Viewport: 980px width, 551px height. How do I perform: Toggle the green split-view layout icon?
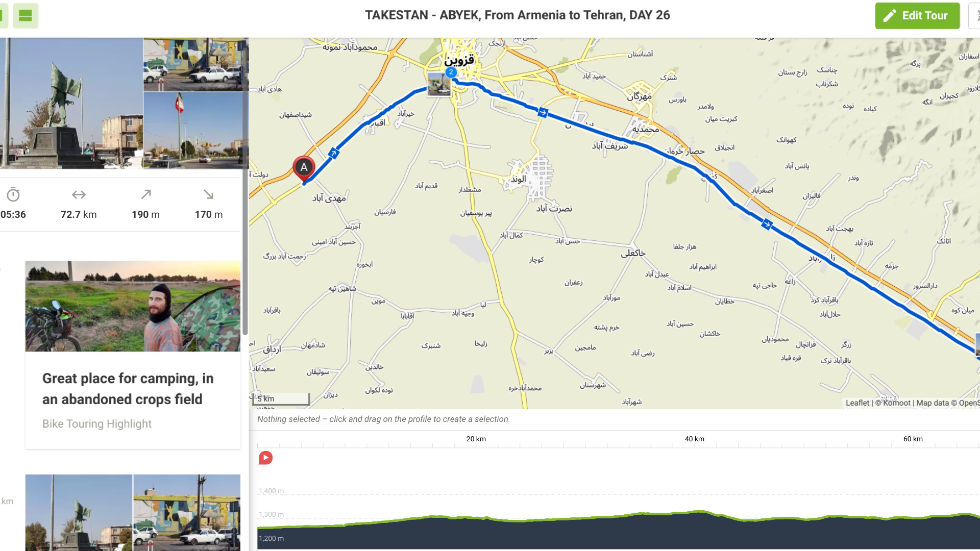[25, 15]
